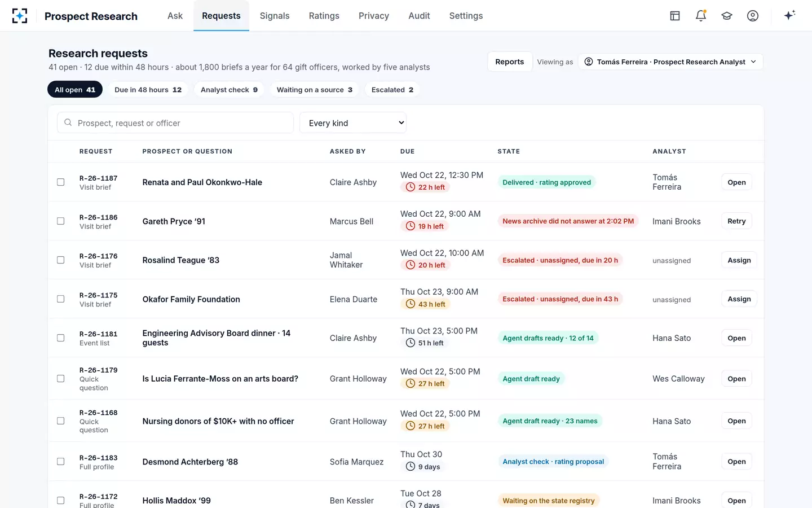
Task: Switch to the Ask tab
Action: point(175,16)
